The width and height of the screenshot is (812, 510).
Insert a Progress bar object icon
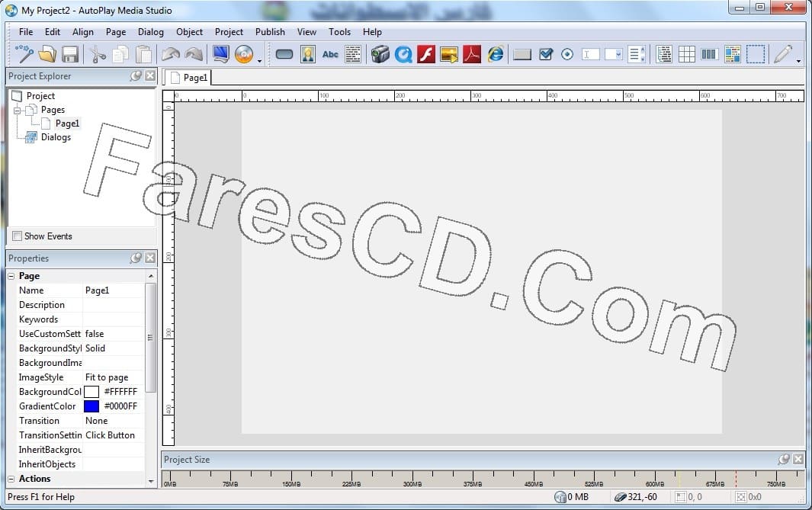coord(708,54)
